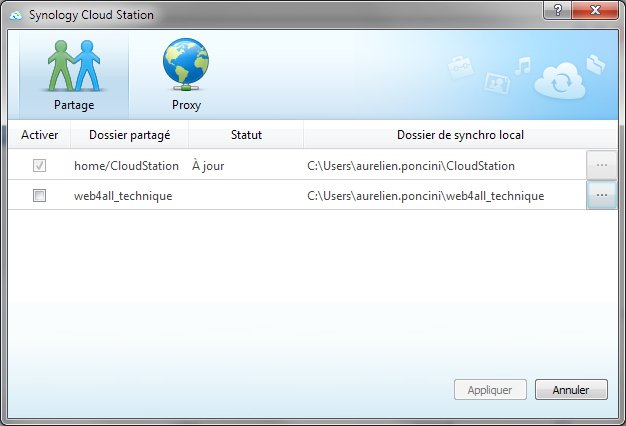Close the Cloud Station window

(x=595, y=10)
